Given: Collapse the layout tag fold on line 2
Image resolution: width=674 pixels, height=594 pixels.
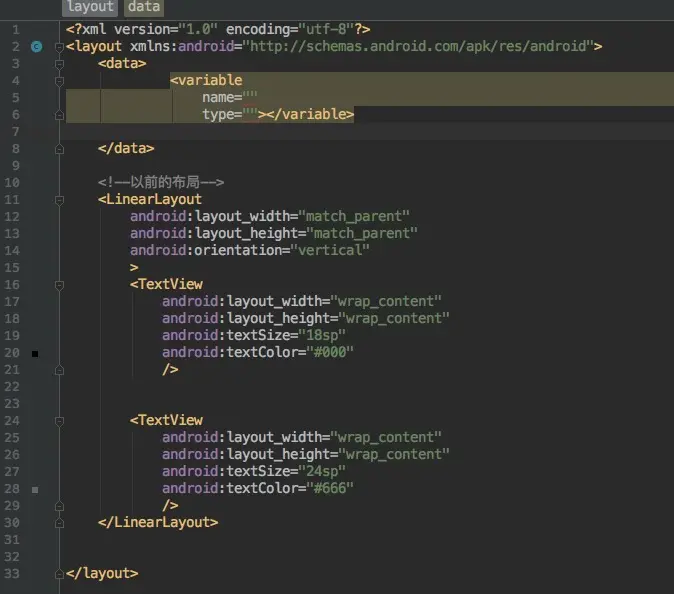Looking at the screenshot, I should click(60, 47).
